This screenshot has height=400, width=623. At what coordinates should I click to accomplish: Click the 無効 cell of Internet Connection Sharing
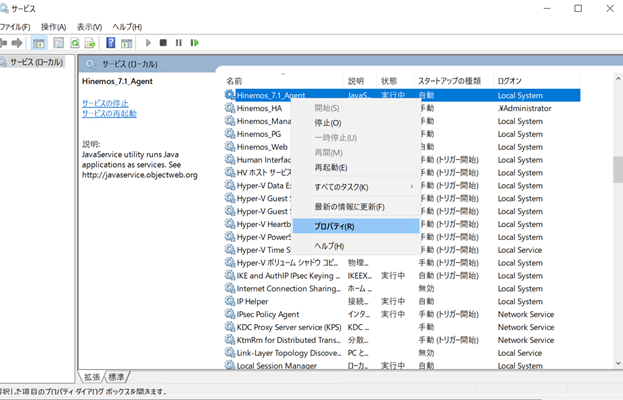coord(426,288)
